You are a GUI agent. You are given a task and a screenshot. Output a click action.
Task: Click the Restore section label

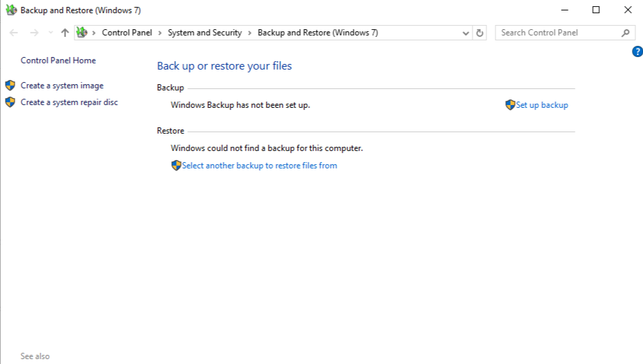(170, 131)
